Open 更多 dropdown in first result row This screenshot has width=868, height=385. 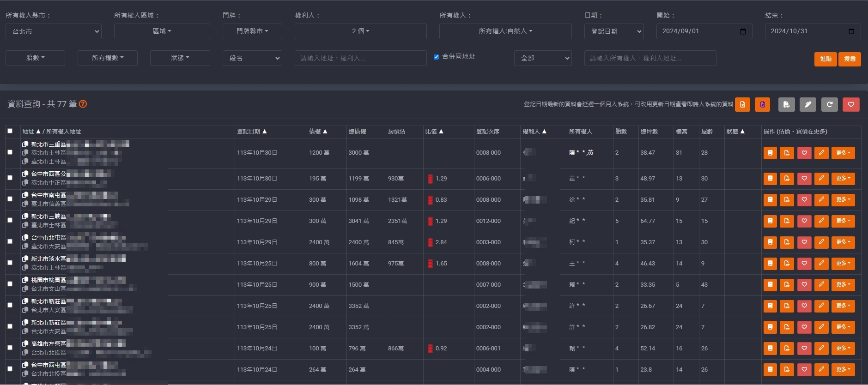pos(843,153)
